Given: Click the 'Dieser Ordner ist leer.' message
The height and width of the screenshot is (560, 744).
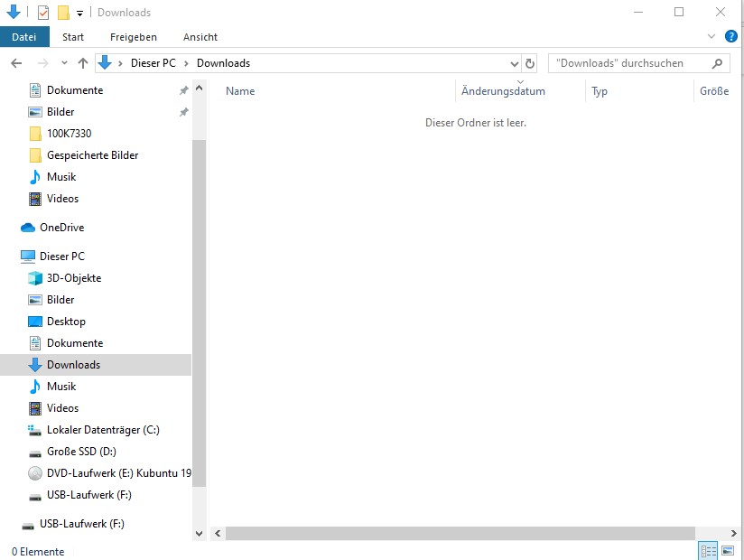Looking at the screenshot, I should pos(476,123).
